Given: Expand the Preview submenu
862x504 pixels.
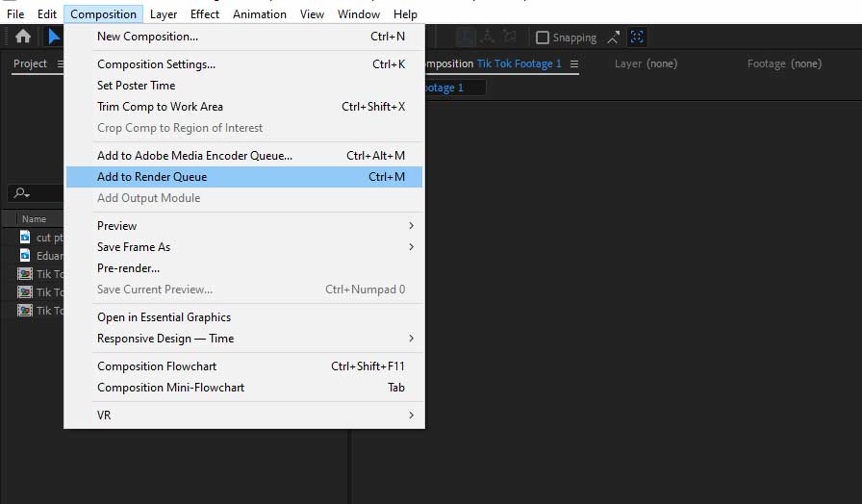Looking at the screenshot, I should coord(244,226).
